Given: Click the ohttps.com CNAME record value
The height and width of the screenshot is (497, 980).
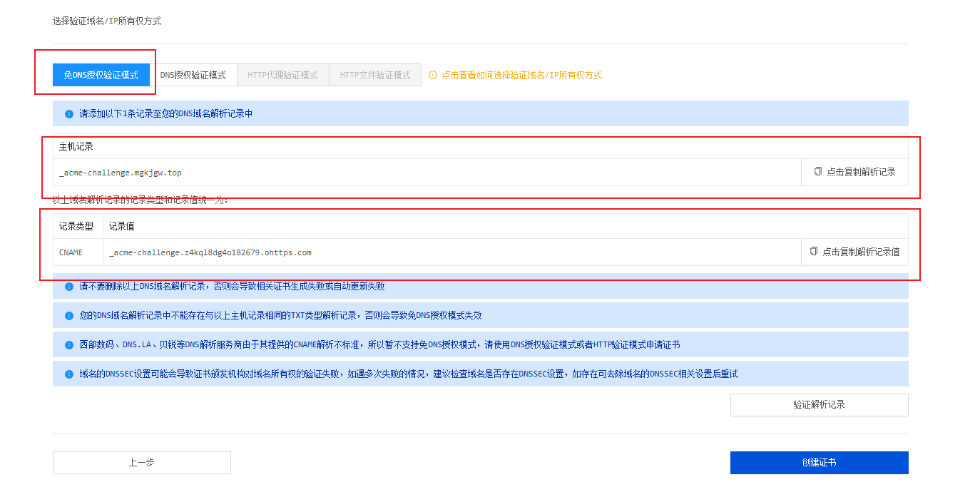Looking at the screenshot, I should 210,252.
